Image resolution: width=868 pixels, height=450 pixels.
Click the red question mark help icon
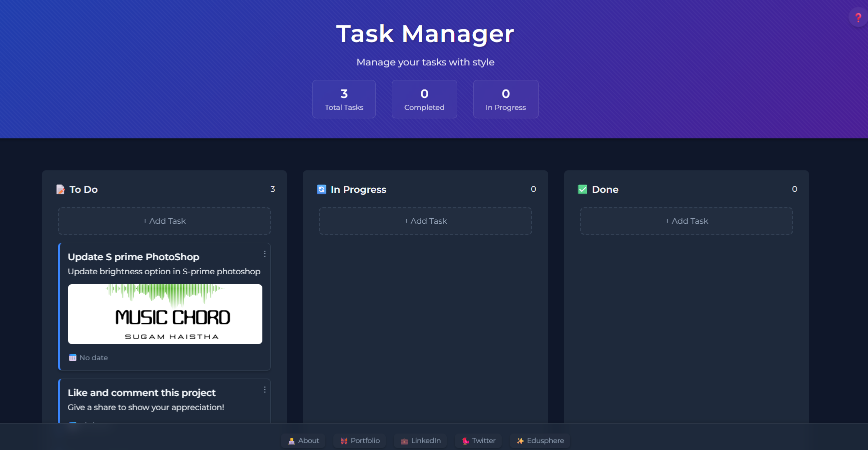tap(858, 18)
